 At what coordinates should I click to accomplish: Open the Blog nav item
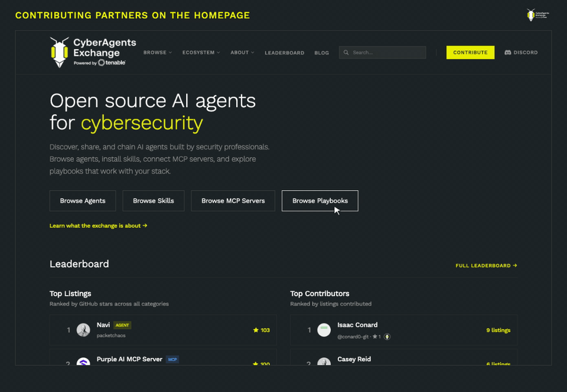point(321,53)
